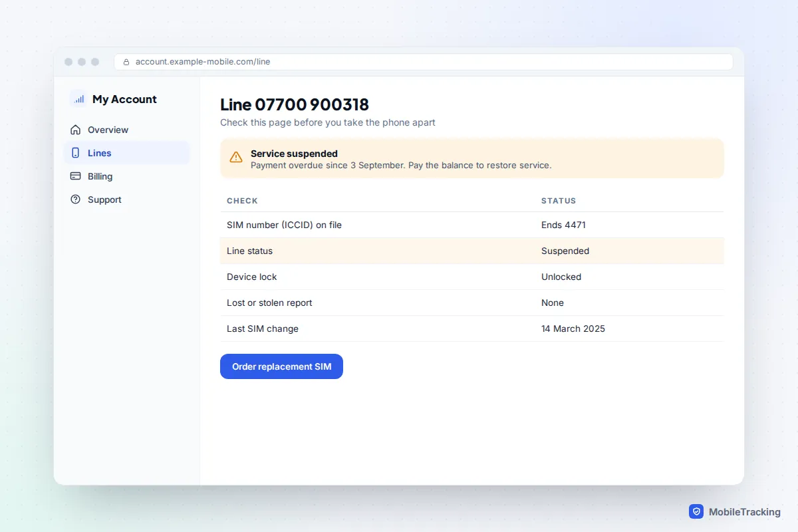Click the SIM number (ICCID) on file cell
798x532 pixels.
(x=284, y=225)
